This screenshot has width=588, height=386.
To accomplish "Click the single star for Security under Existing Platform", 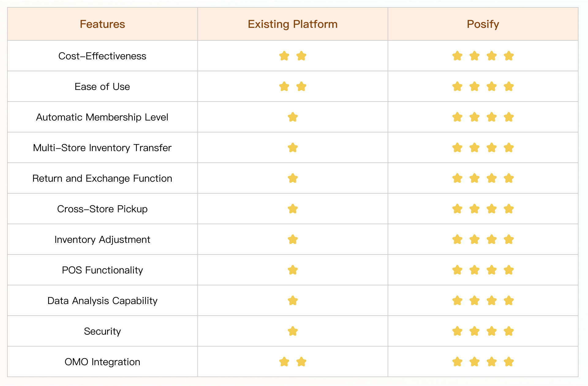I will [293, 331].
